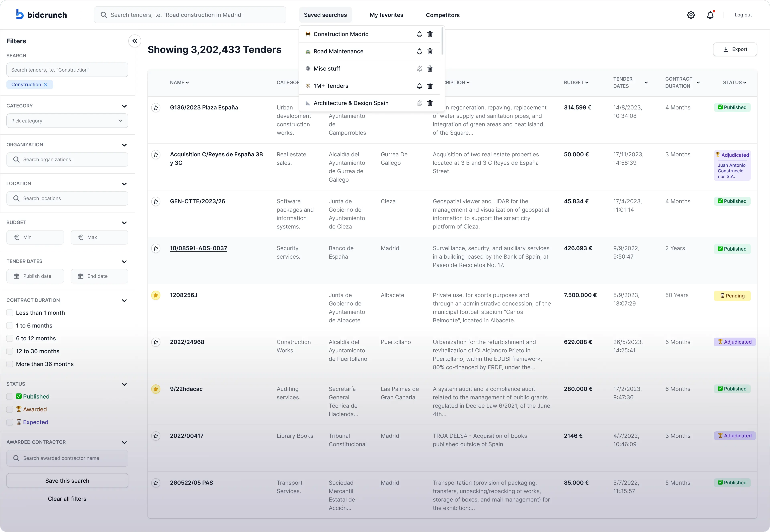Screen dimensions: 770x532
Task: Check the 1 to 6 months duration
Action: point(10,326)
